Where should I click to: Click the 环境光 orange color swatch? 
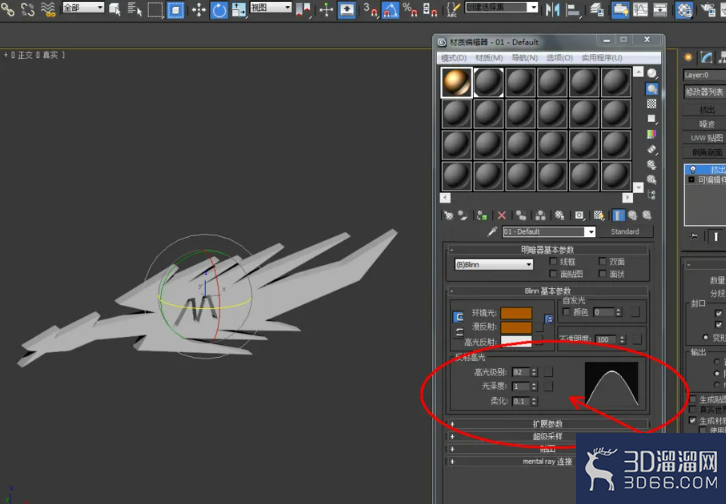coord(517,313)
